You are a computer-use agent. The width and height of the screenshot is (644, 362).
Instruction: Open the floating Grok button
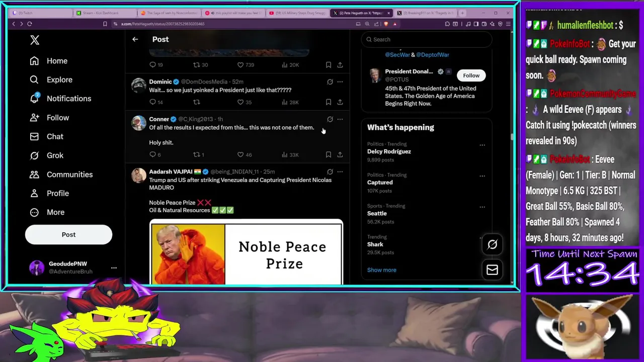(492, 244)
